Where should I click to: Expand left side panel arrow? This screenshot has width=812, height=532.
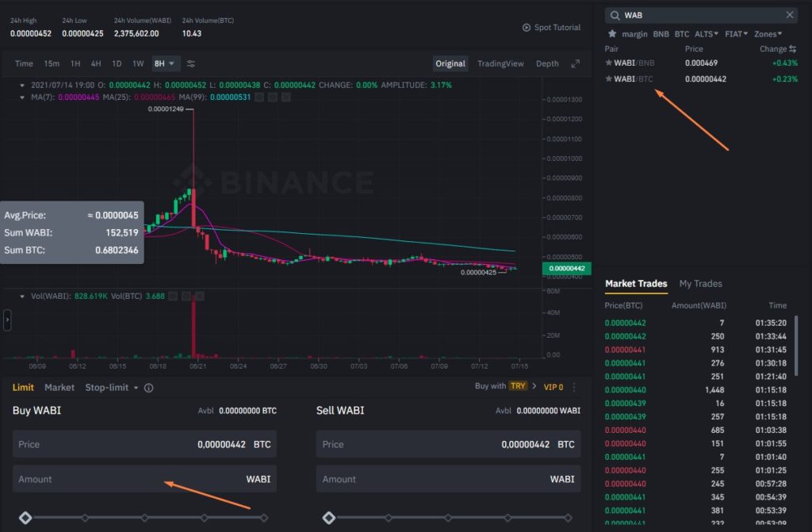pyautogui.click(x=7, y=320)
